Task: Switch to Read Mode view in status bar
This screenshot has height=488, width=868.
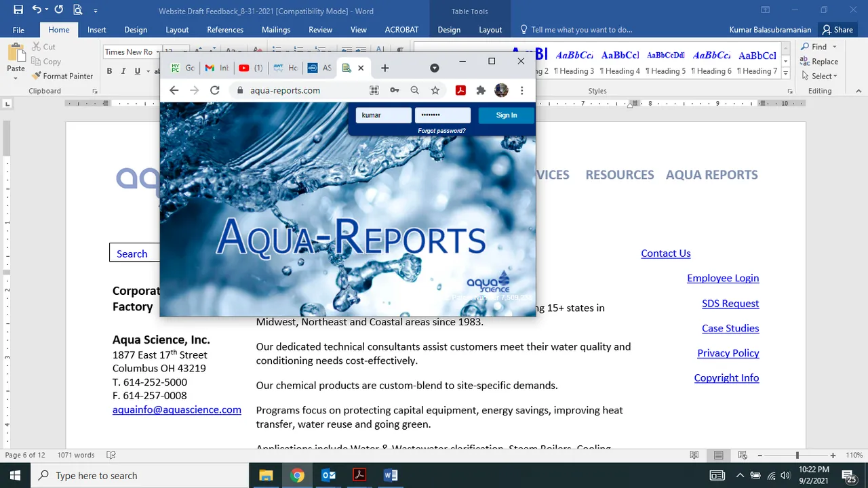Action: [694, 455]
